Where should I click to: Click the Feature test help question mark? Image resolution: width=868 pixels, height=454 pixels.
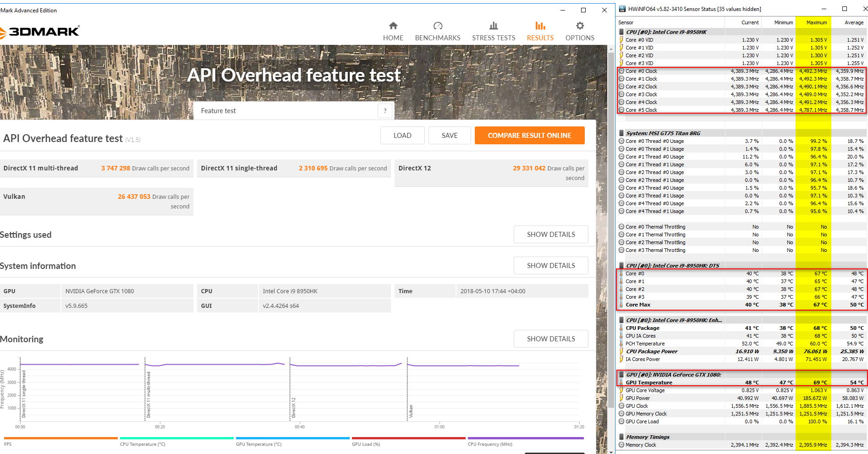click(385, 110)
